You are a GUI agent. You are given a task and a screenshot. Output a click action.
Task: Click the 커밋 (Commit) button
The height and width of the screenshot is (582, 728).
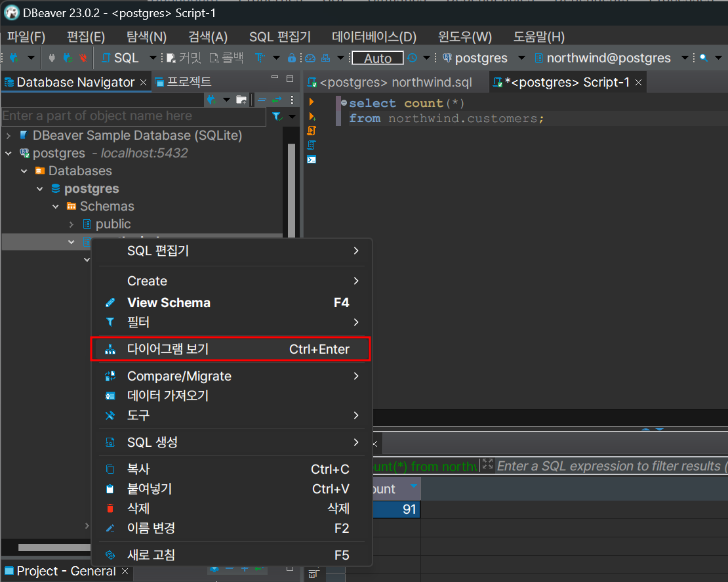tap(184, 58)
